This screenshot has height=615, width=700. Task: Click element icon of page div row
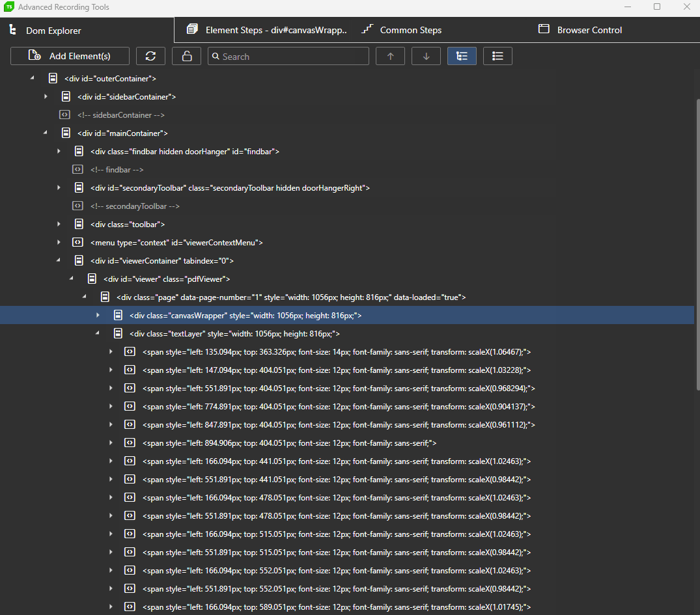coord(105,297)
